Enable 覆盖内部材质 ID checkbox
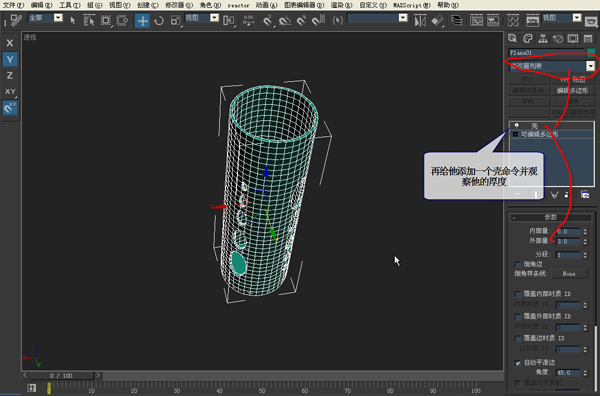The height and width of the screenshot is (396, 600). 518,294
